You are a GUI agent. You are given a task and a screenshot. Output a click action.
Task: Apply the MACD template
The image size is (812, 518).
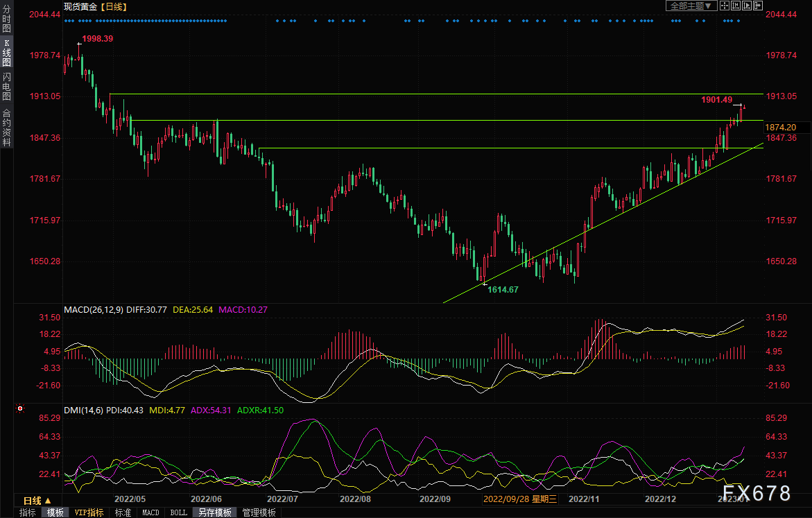[150, 512]
